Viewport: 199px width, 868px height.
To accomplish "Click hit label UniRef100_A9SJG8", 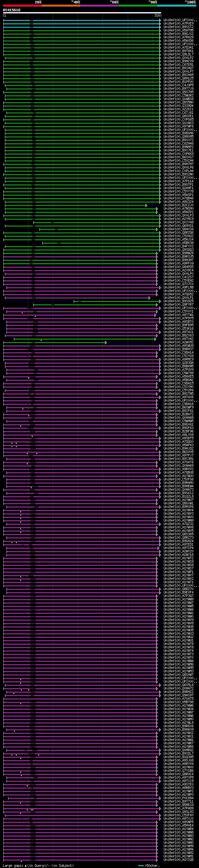I will tap(178, 760).
